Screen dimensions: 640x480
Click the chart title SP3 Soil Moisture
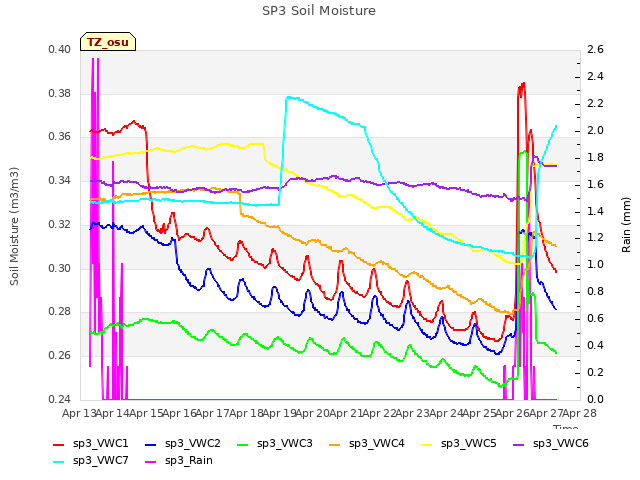coord(319,11)
